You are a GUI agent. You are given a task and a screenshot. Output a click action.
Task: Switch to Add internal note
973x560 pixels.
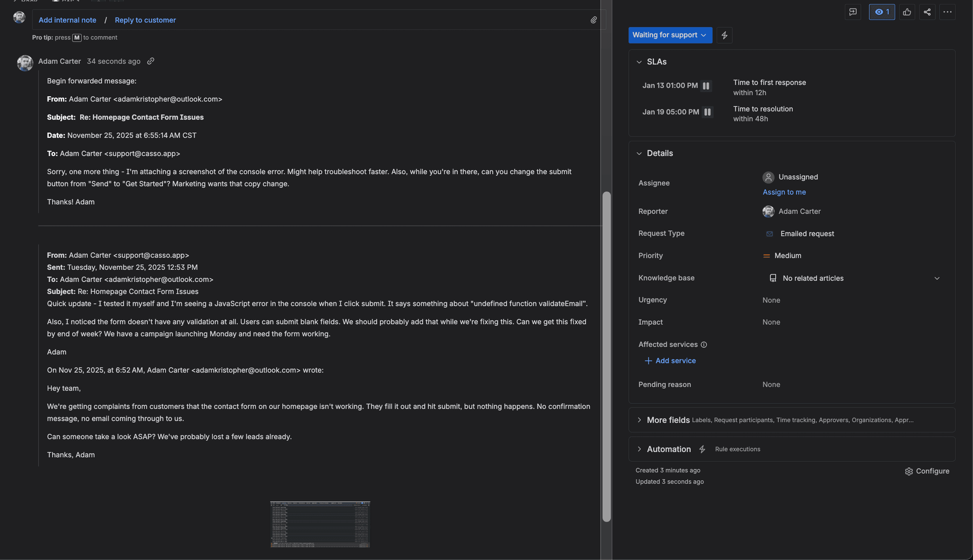67,20
